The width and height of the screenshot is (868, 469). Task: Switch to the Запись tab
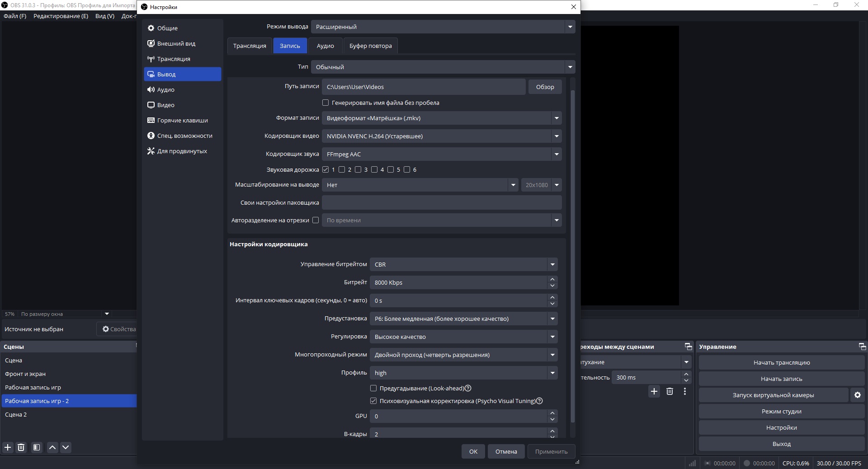(x=290, y=46)
